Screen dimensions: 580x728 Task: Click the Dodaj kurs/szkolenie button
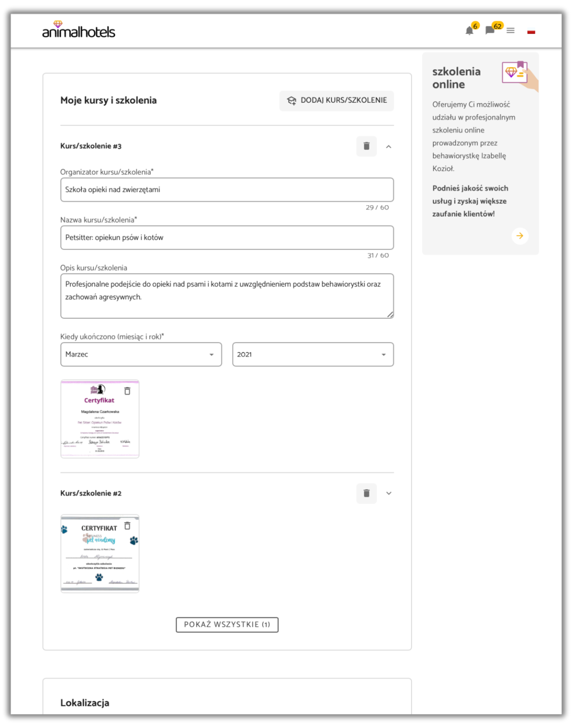336,100
